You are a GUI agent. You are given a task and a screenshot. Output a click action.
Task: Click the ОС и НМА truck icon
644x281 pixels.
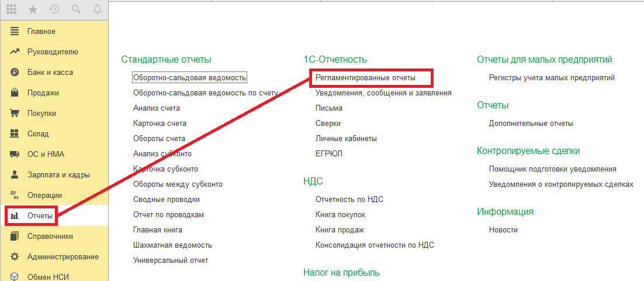[x=15, y=155]
